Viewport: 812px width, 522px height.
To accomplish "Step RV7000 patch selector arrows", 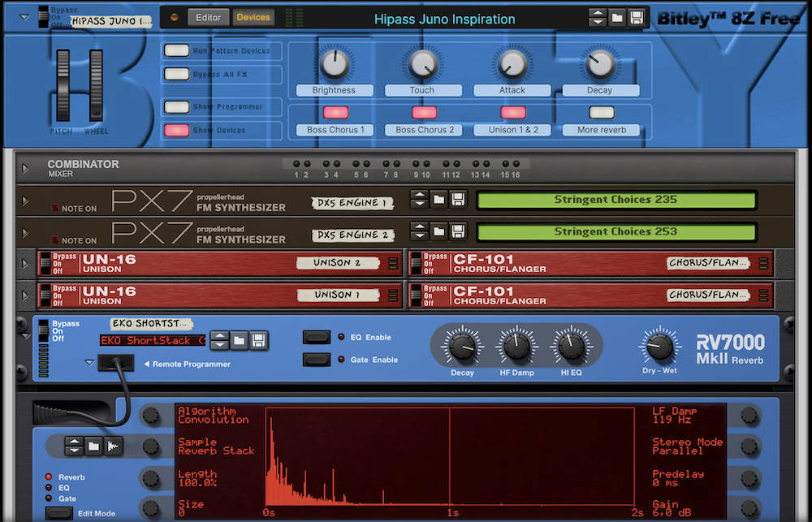I will (219, 341).
